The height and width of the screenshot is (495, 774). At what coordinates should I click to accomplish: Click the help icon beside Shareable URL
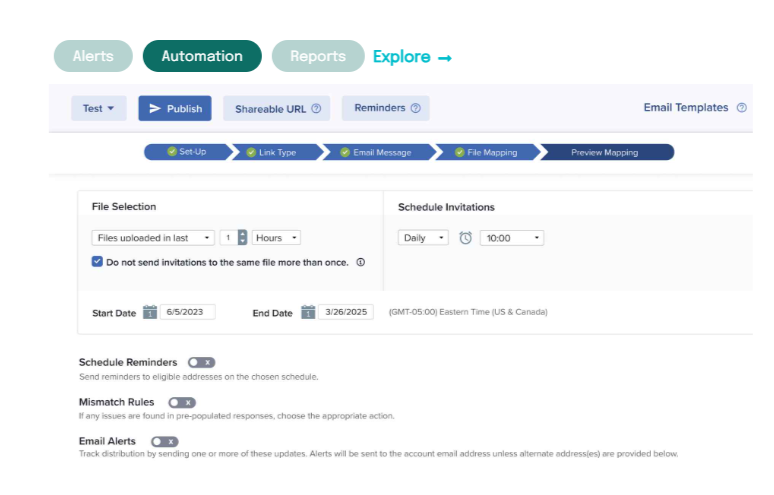[x=316, y=109]
